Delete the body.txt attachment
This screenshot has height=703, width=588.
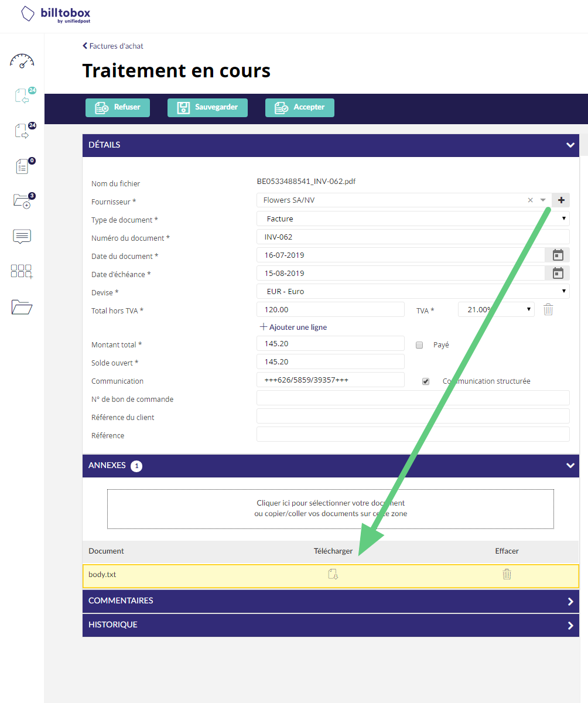coord(507,575)
